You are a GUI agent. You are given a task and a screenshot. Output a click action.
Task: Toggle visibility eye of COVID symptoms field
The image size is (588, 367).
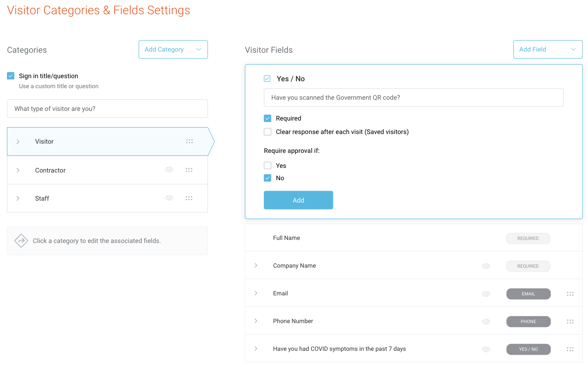[486, 349]
